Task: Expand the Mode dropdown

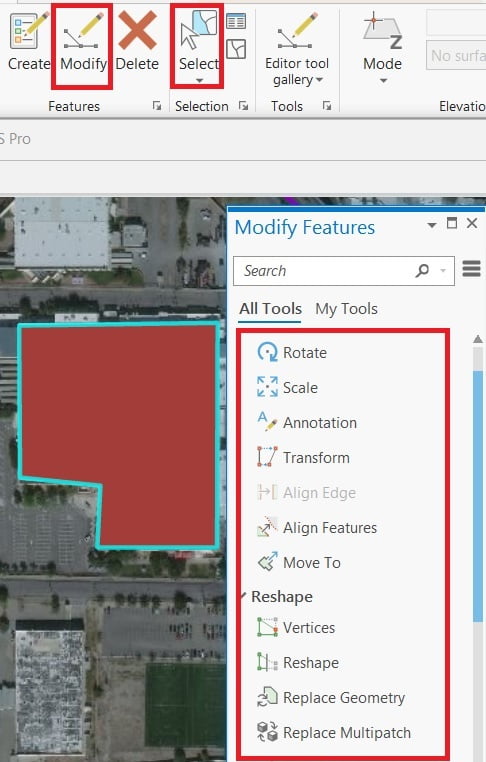Action: tap(383, 81)
